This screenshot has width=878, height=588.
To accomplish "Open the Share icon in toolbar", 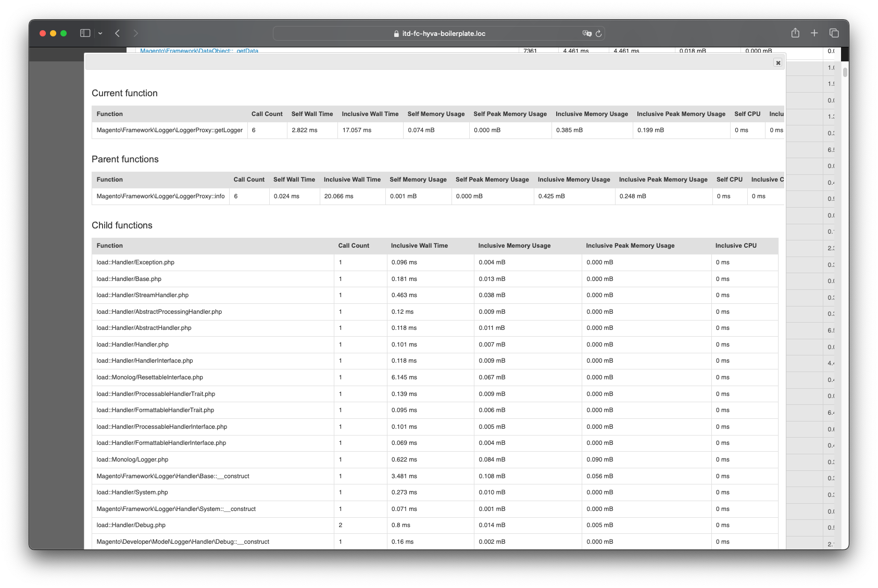I will pos(795,33).
